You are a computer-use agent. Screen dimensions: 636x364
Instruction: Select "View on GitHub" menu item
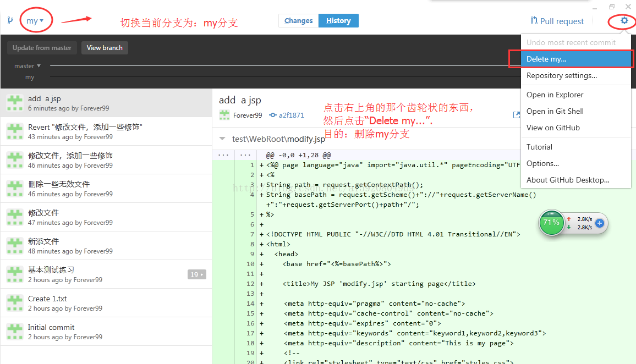click(575, 128)
